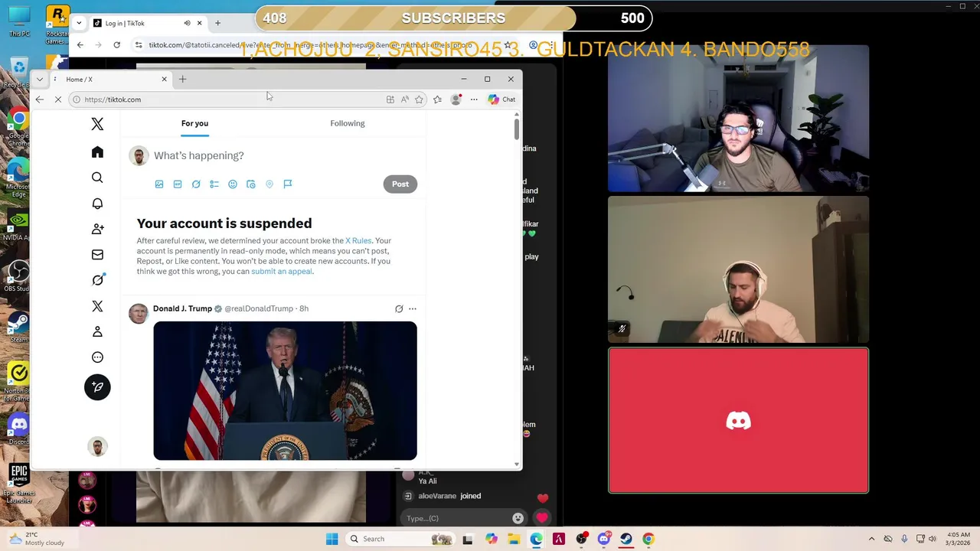980x551 pixels.
Task: Open emoji picker in composer
Action: pos(233,184)
